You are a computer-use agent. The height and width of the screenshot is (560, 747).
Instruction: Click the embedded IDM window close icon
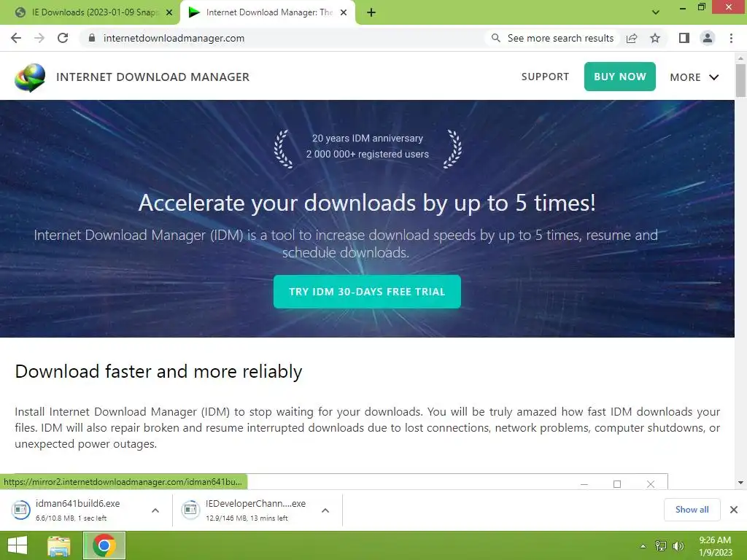click(650, 484)
